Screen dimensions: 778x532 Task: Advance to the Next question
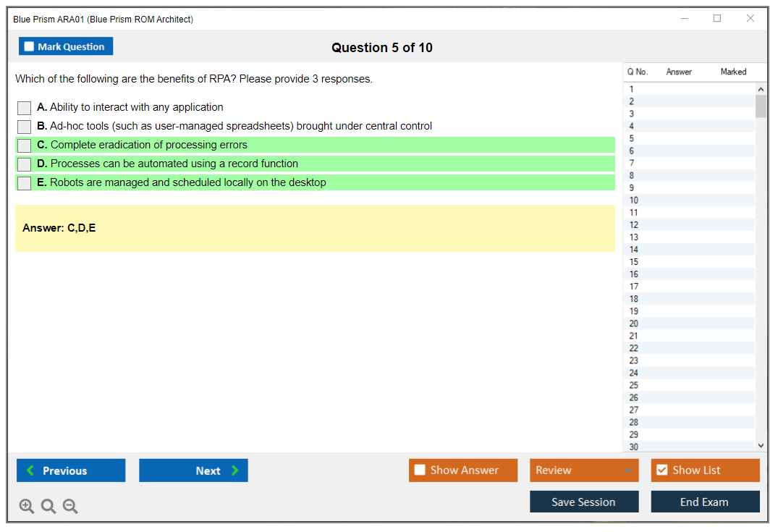point(193,470)
